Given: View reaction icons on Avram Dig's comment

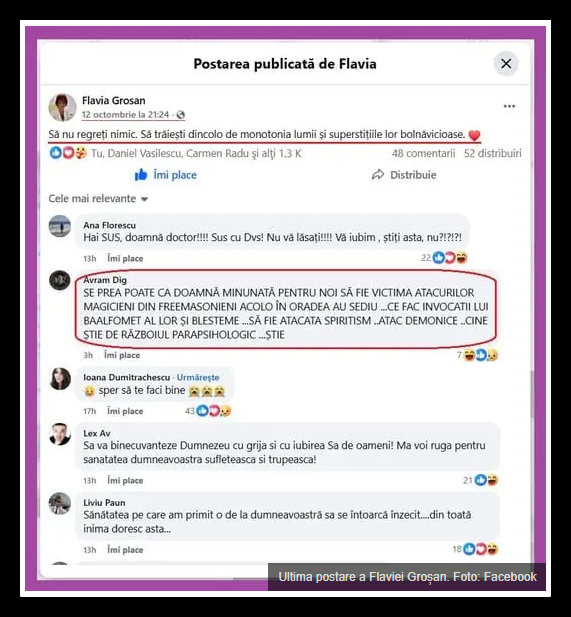Looking at the screenshot, I should [x=480, y=355].
